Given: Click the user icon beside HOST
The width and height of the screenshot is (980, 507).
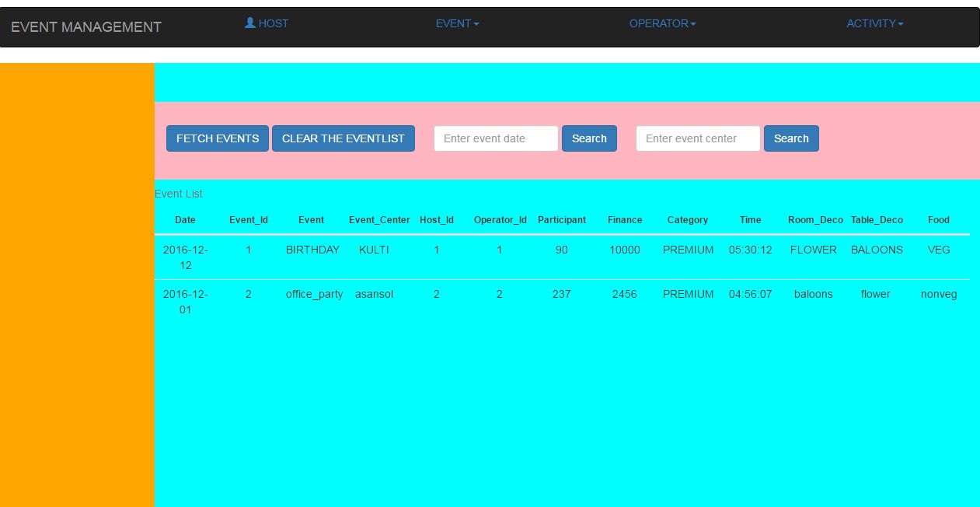Looking at the screenshot, I should (249, 23).
